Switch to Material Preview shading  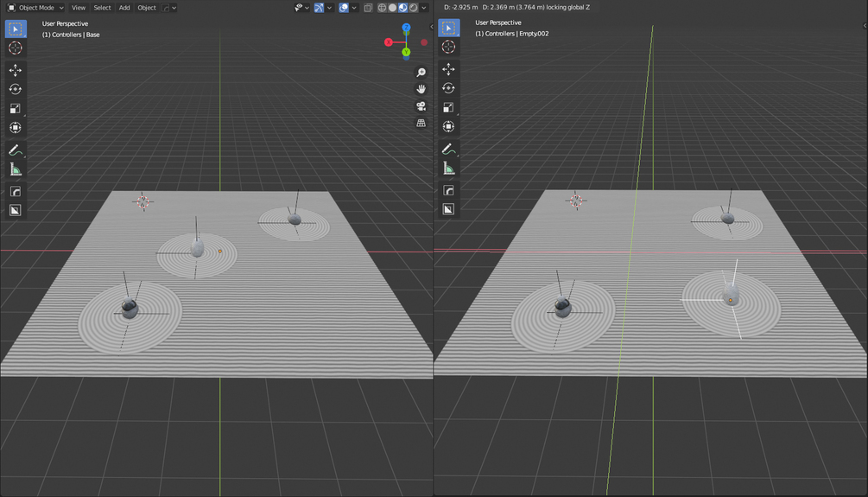tap(403, 8)
